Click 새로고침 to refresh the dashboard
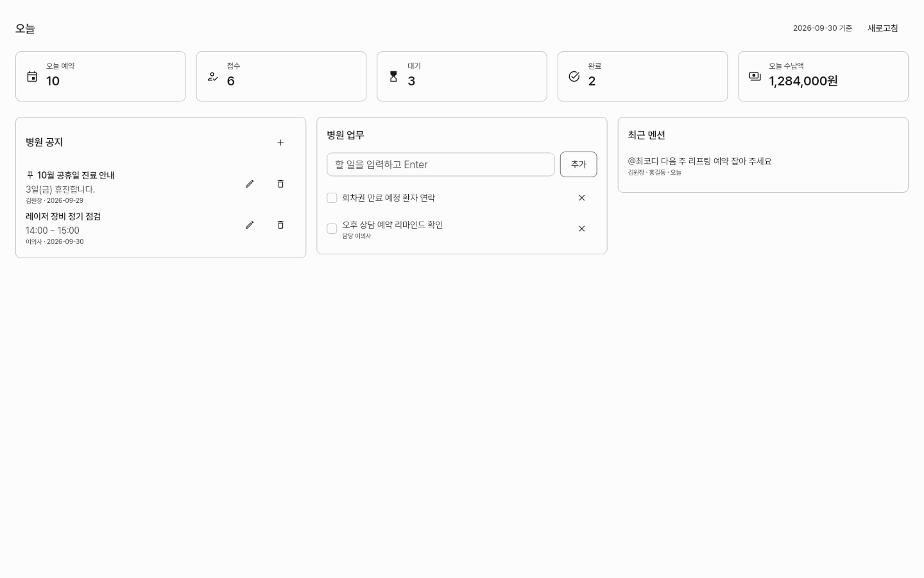The width and height of the screenshot is (924, 578). [x=883, y=28]
